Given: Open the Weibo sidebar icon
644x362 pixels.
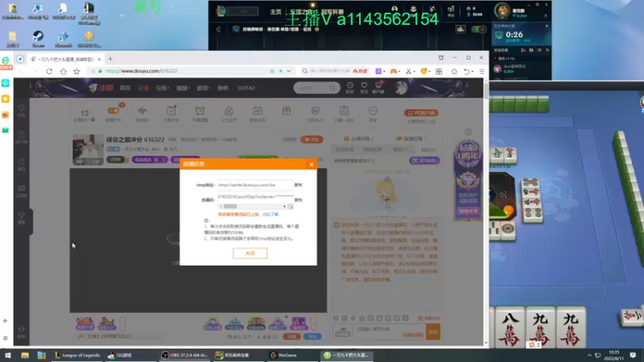Looking at the screenshot, I should [6, 115].
